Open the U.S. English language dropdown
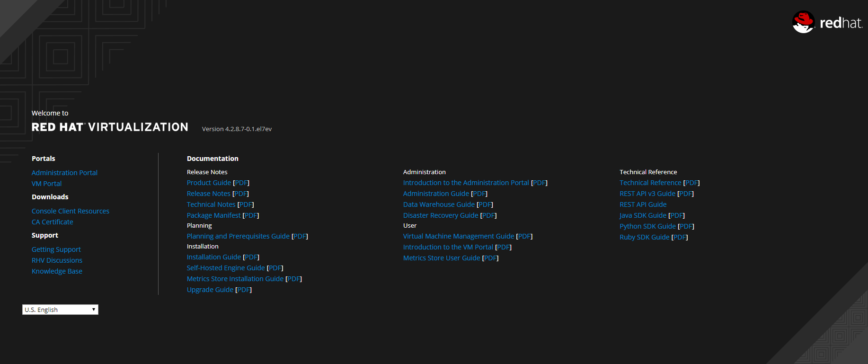This screenshot has height=364, width=868. (x=60, y=310)
